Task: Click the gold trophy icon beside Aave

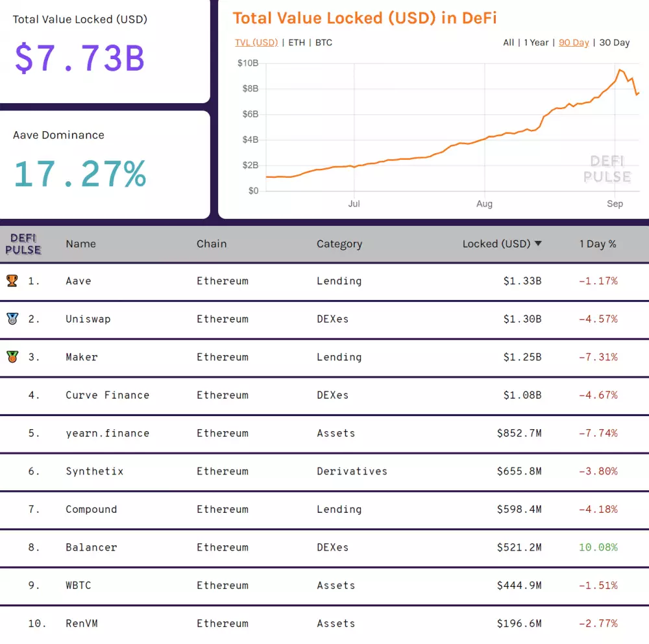Action: (12, 280)
